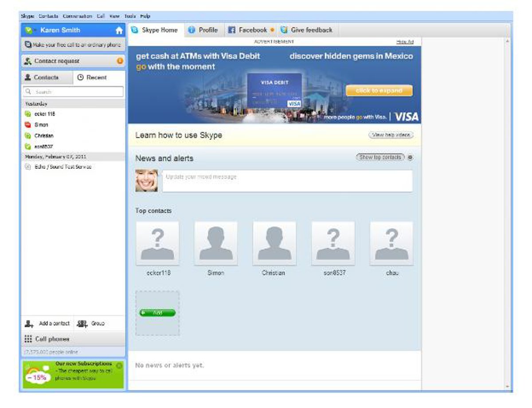Click the orange Contact request alert badge
532x408 pixels.
click(120, 61)
